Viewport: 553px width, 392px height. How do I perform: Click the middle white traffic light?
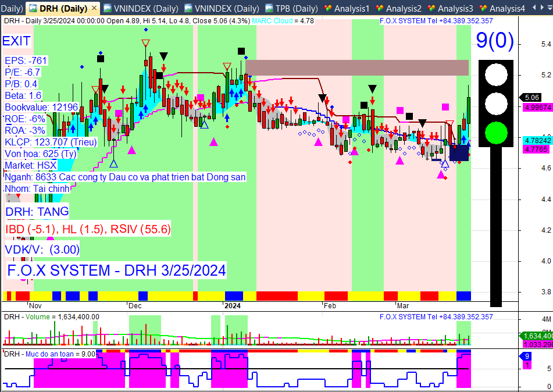[x=496, y=104]
